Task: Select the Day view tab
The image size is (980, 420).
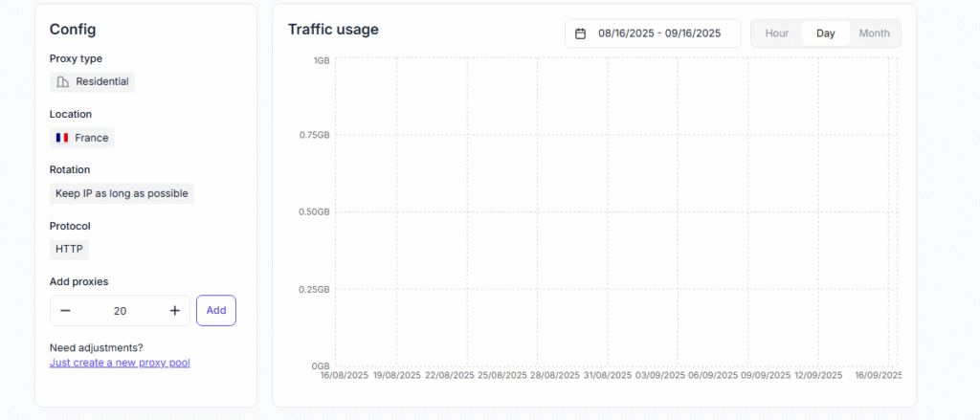Action: coord(826,33)
